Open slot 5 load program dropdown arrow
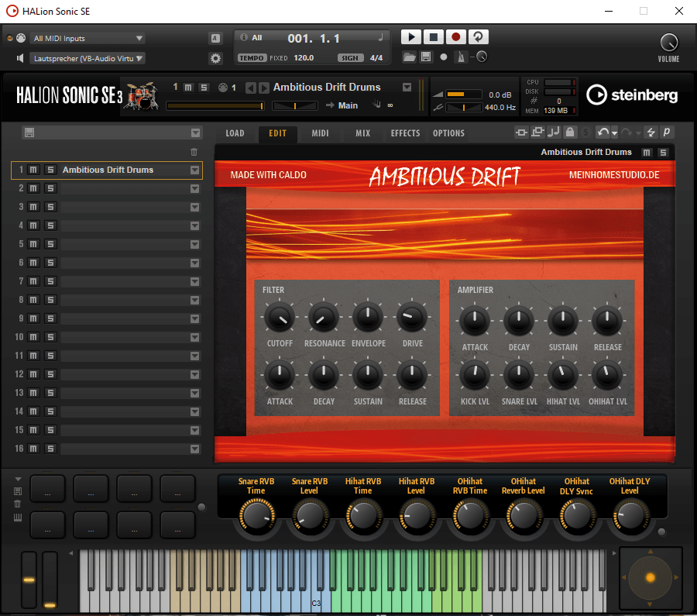Image resolution: width=697 pixels, height=616 pixels. [x=194, y=245]
